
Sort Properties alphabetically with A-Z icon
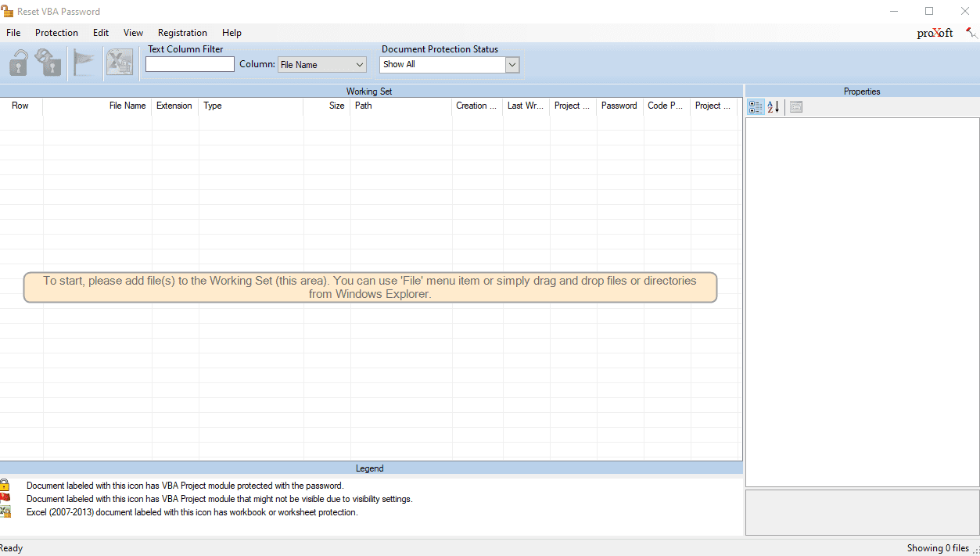click(774, 107)
